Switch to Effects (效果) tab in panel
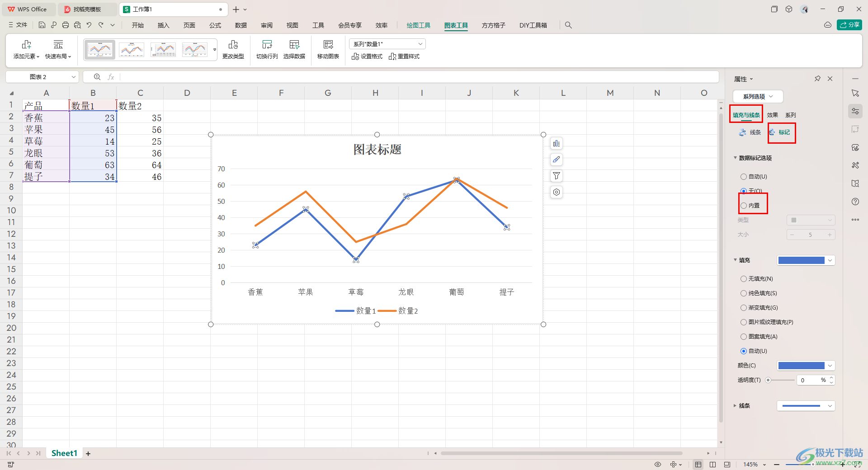The height and width of the screenshot is (470, 868). (x=772, y=115)
